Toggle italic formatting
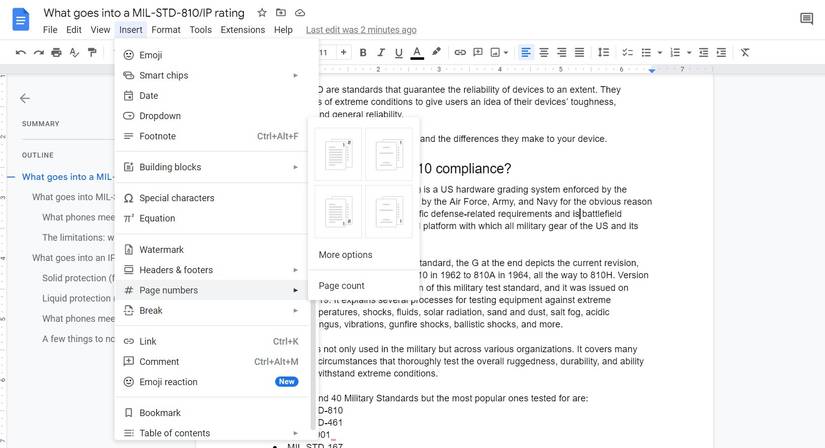 pos(380,53)
